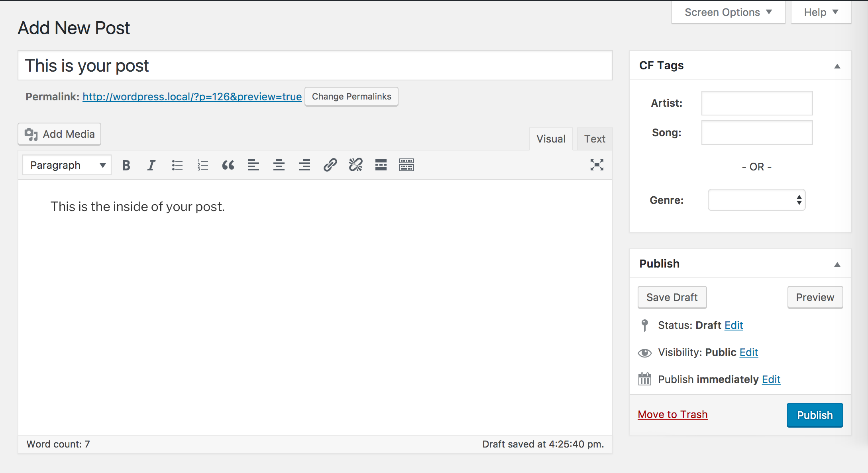Click the post title input field
This screenshot has height=473, width=868.
tap(315, 65)
